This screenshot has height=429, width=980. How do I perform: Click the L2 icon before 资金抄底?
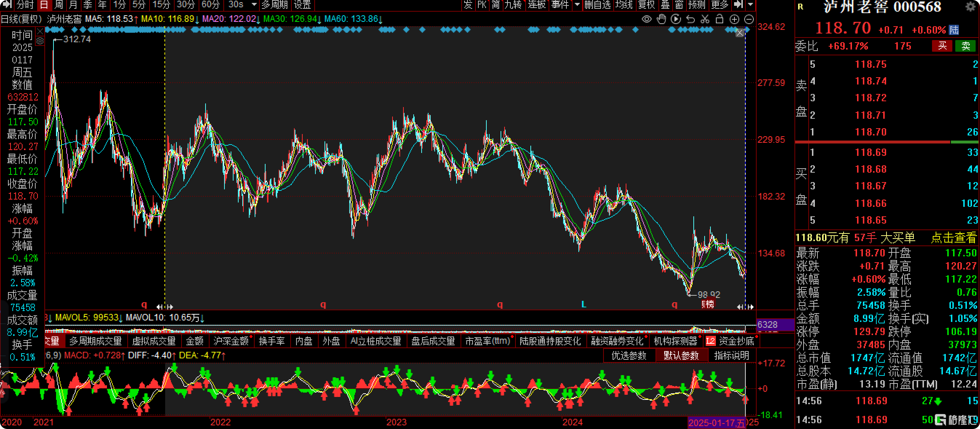710,341
